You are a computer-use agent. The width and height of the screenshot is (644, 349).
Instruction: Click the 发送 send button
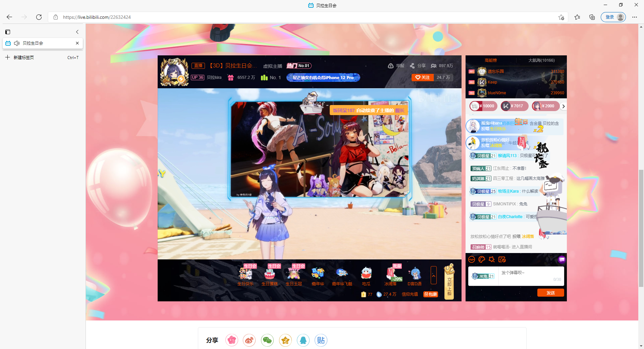pos(550,293)
